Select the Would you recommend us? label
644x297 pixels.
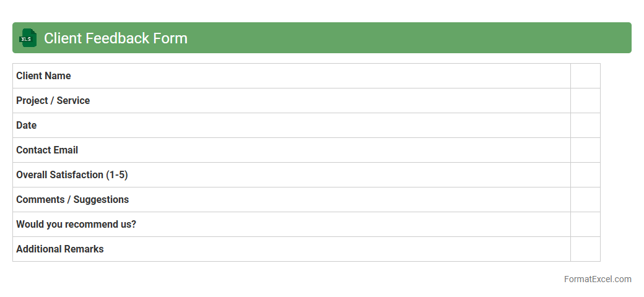click(76, 225)
